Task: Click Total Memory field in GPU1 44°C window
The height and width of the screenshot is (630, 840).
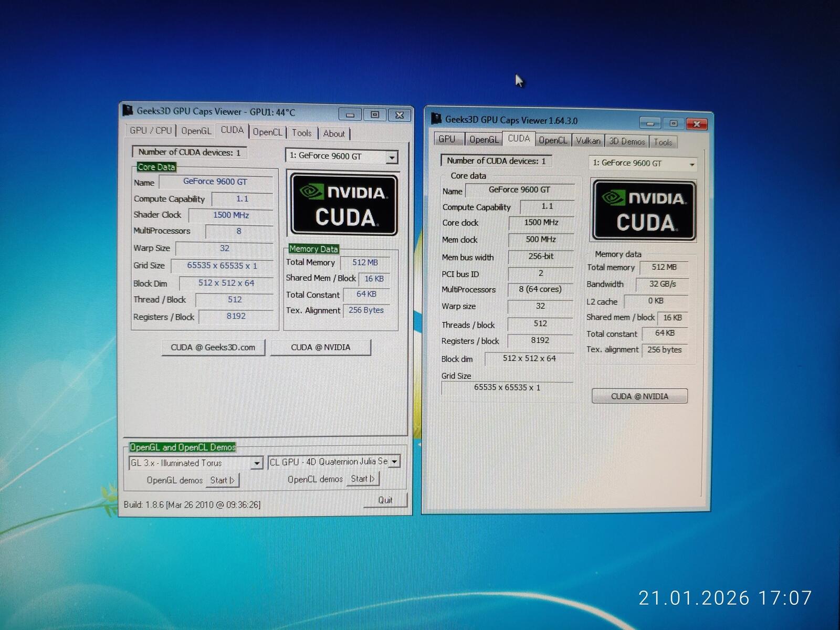Action: (x=365, y=262)
